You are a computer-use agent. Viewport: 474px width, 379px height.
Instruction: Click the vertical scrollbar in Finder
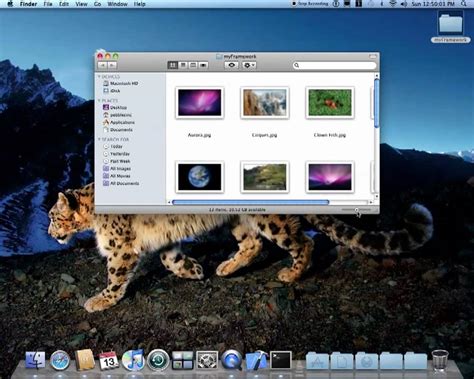click(376, 103)
